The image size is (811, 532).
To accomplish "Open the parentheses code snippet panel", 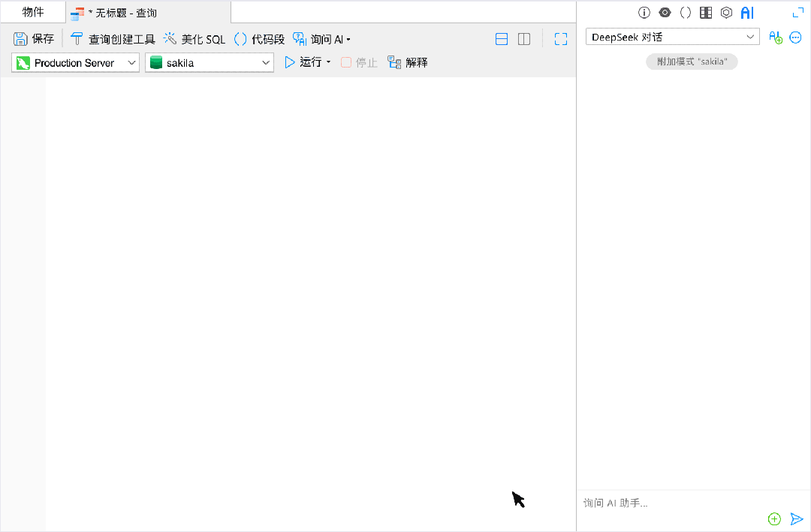I will click(x=686, y=13).
